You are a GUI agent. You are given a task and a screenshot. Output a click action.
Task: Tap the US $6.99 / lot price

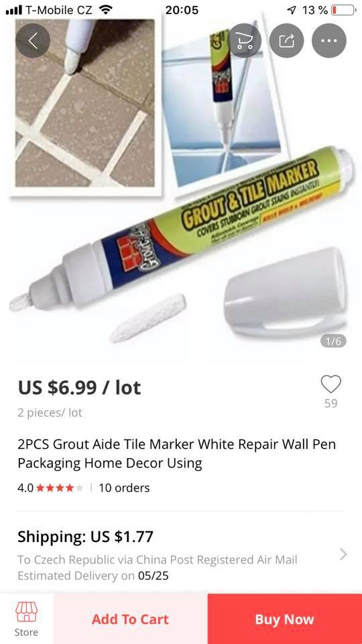pyautogui.click(x=79, y=387)
